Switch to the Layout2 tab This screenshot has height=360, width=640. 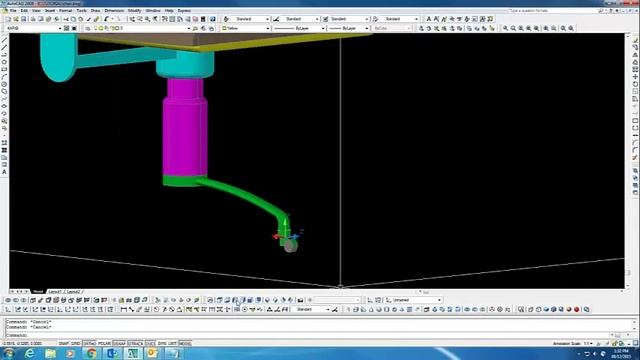(73, 292)
